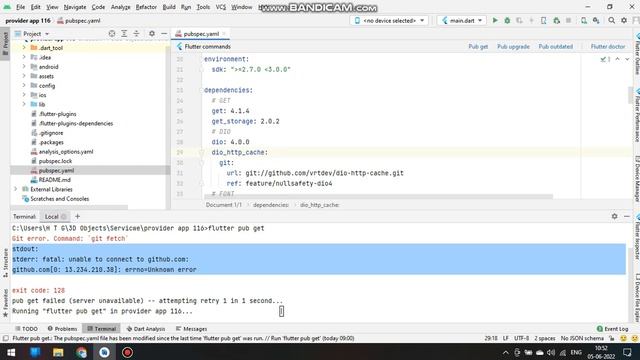Viewport: 640px width, 360px height.
Task: Open the Device Manager toolbar icon
Action: click(584, 20)
